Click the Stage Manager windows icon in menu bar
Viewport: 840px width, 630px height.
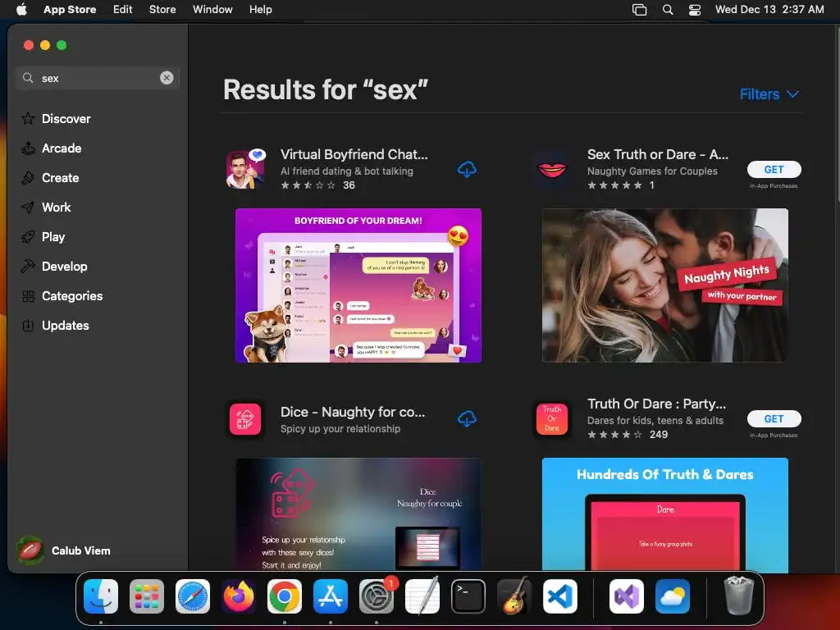tap(639, 10)
